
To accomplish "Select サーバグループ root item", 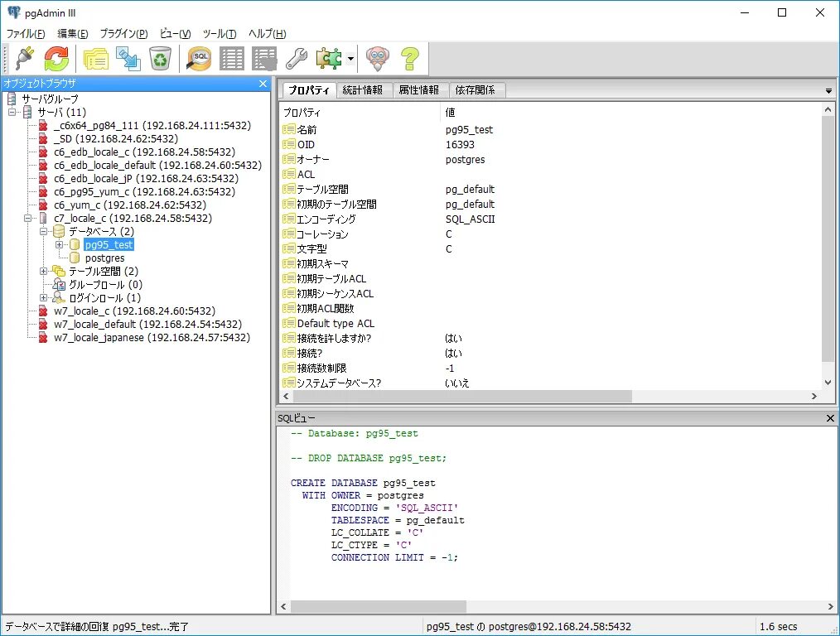I will [x=50, y=99].
